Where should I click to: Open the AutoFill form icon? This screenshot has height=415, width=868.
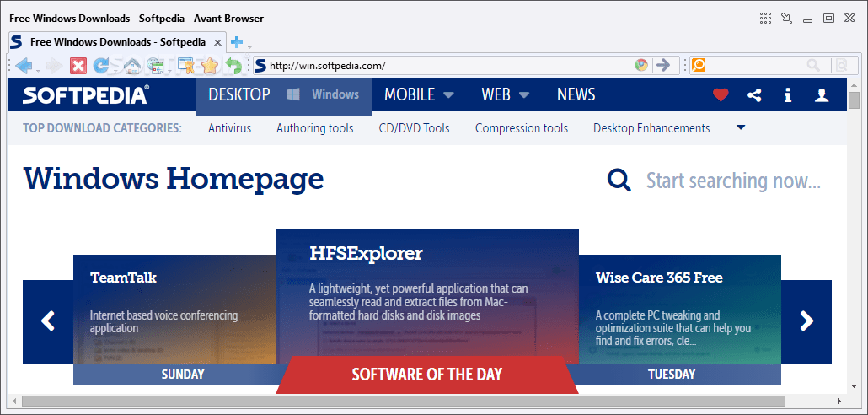tap(186, 66)
